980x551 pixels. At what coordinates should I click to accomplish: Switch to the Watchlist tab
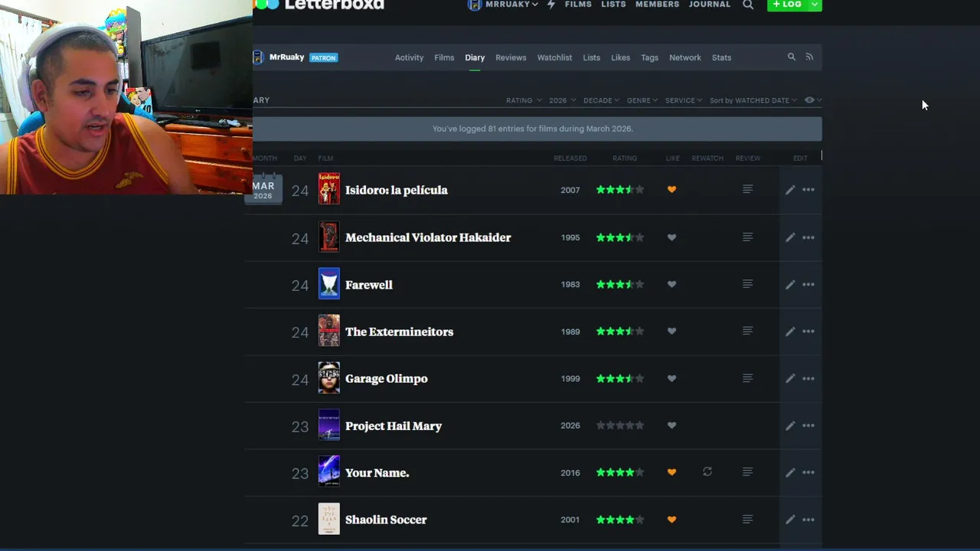[554, 57]
